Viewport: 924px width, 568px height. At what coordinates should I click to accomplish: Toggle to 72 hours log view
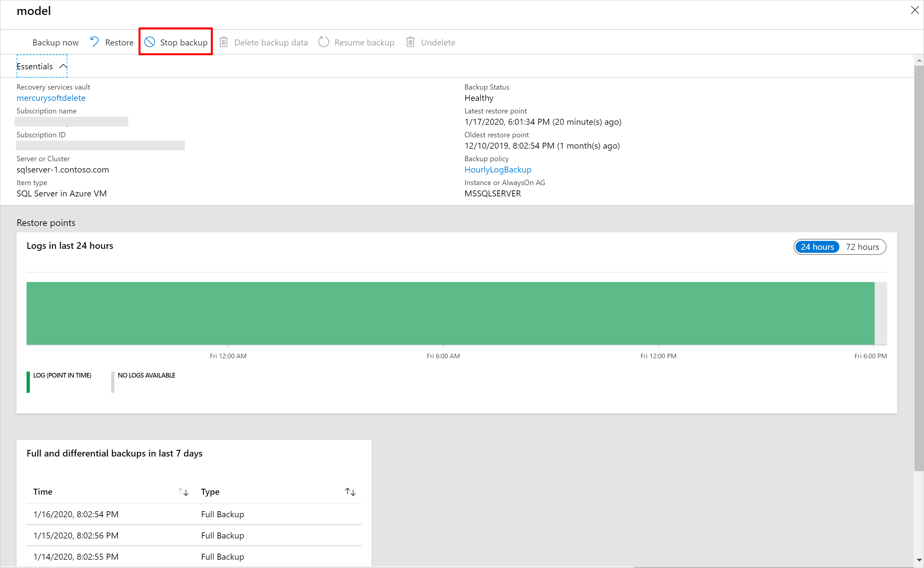(x=863, y=247)
